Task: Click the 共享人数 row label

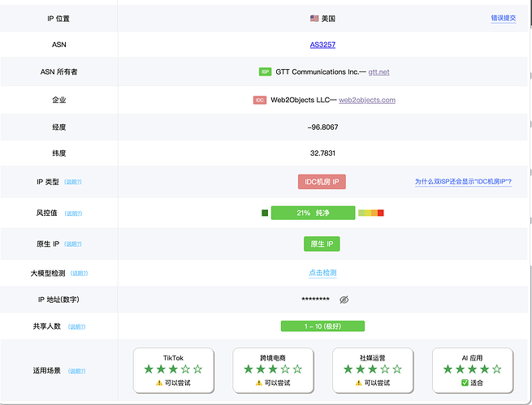Action: point(46,326)
